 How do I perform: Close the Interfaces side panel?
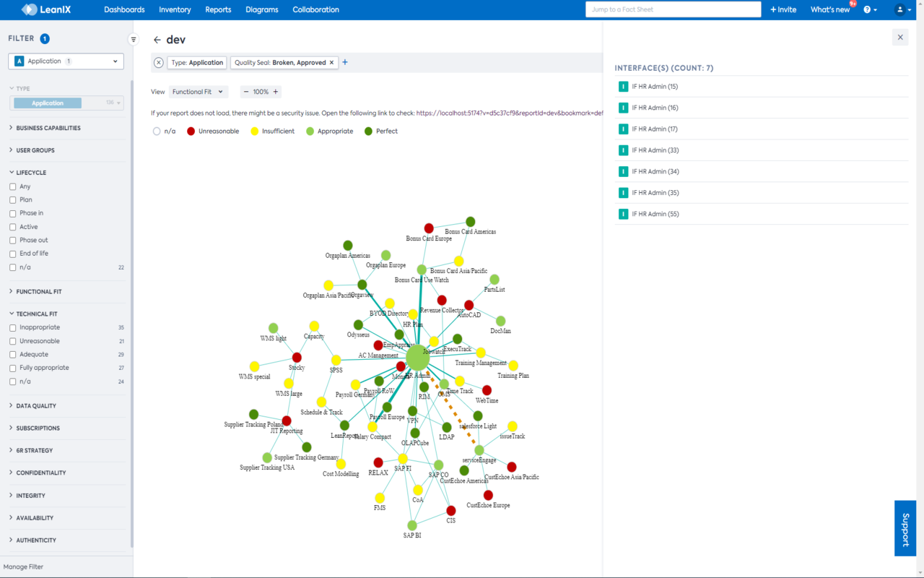pyautogui.click(x=900, y=38)
